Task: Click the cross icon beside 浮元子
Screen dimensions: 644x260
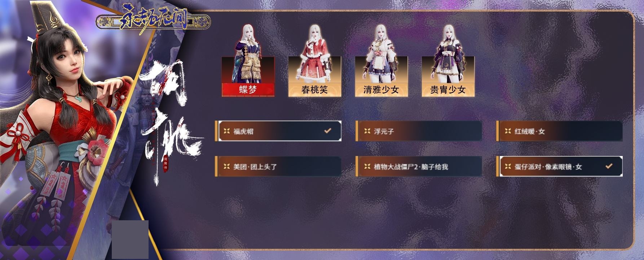Action: (x=367, y=131)
